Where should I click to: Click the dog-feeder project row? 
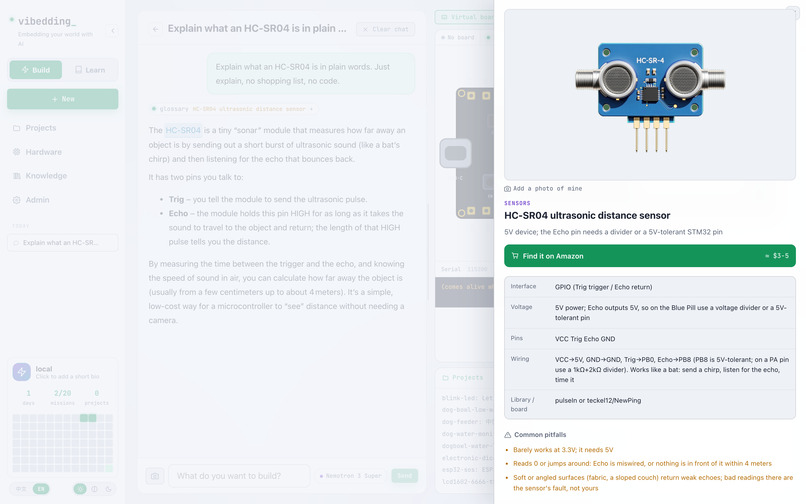point(467,422)
